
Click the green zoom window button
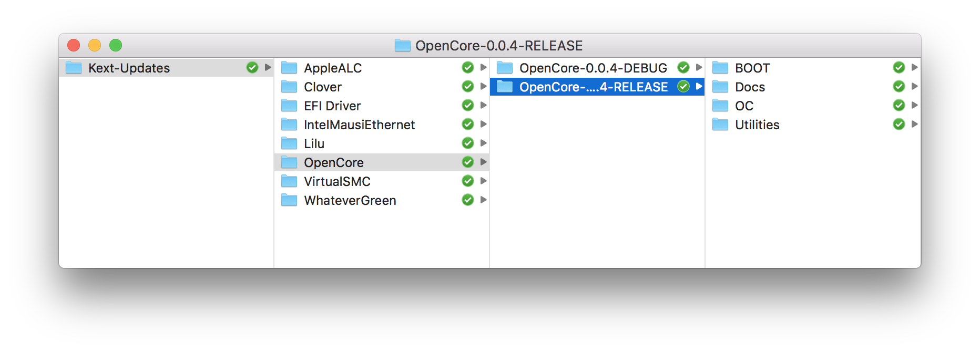[116, 45]
